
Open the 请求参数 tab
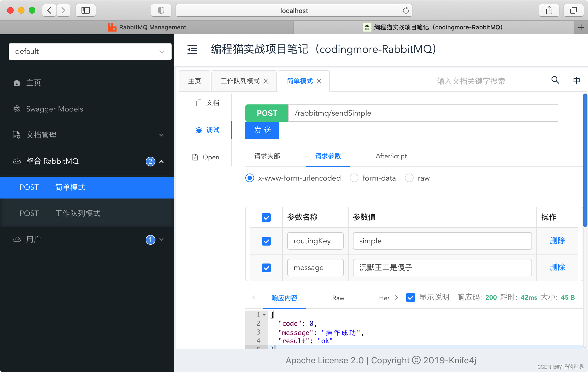click(x=328, y=156)
